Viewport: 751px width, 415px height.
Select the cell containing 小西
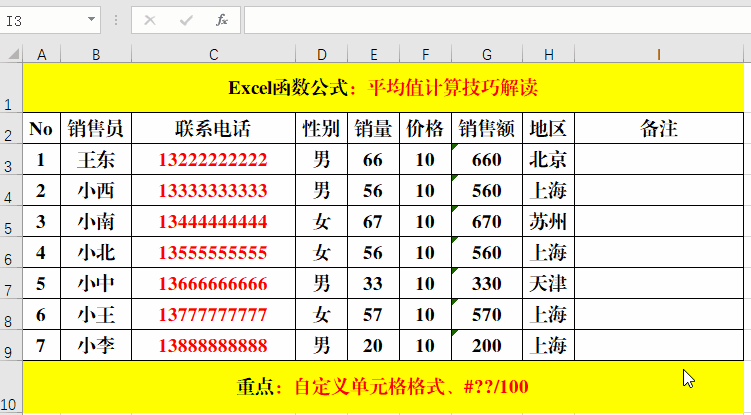point(96,190)
